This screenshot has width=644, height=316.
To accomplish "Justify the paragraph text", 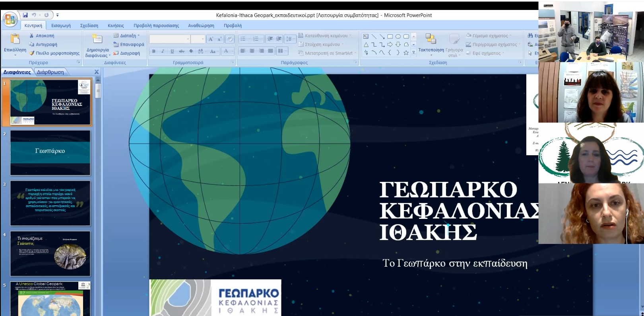I will (x=271, y=51).
